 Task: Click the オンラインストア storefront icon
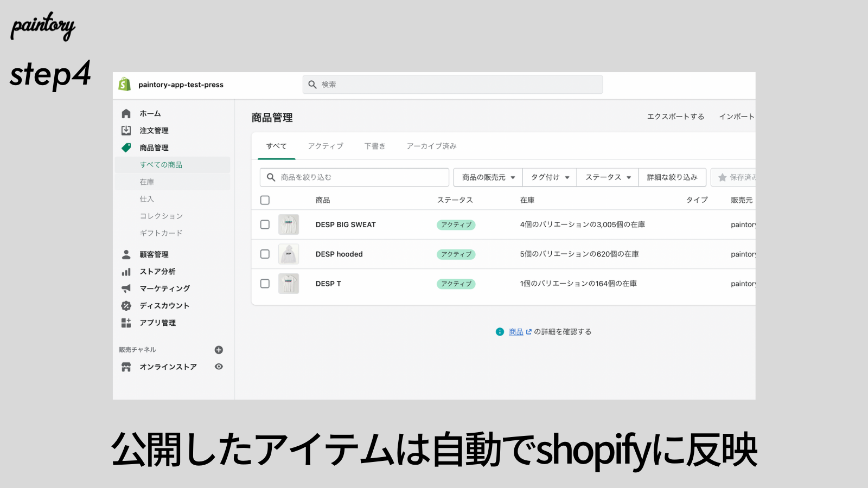126,367
